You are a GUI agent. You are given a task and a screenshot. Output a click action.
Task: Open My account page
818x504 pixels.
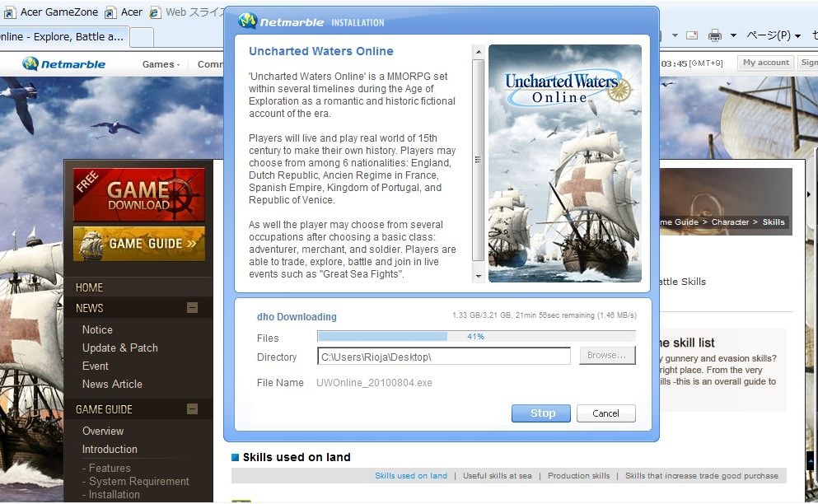[x=766, y=63]
